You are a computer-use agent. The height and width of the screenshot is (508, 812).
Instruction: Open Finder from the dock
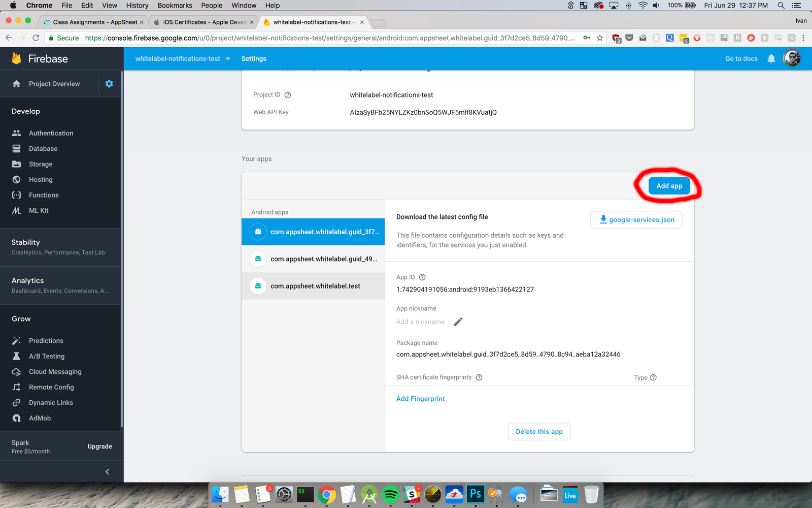coord(220,494)
